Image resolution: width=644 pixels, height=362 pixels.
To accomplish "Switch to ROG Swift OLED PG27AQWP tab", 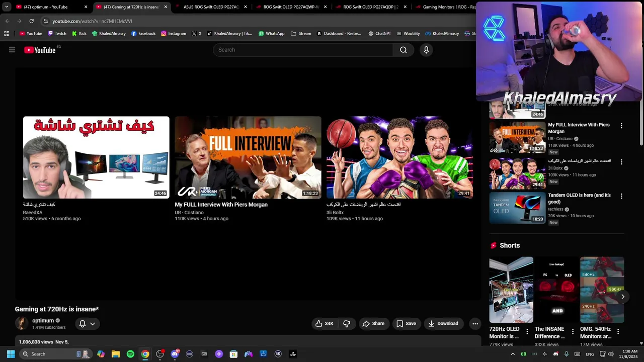I will (x=291, y=7).
